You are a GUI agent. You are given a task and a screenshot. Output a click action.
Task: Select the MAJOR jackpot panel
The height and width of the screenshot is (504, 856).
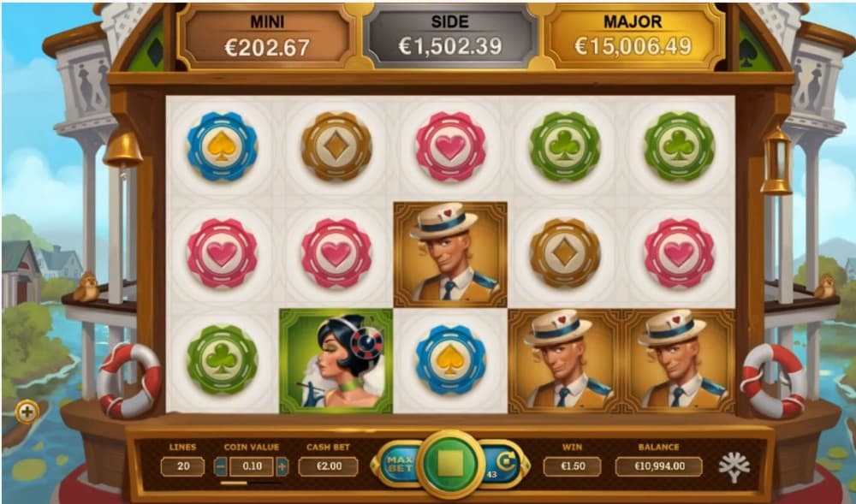point(633,36)
